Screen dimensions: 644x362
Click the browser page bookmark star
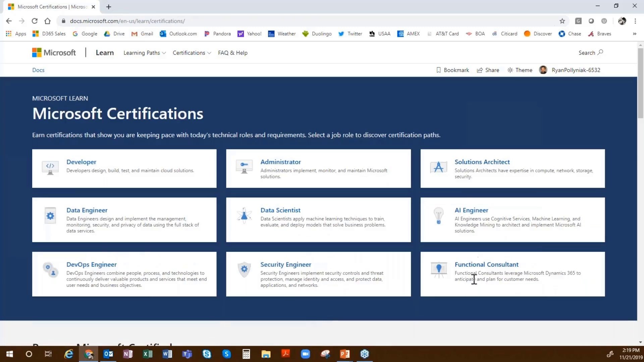tap(562, 21)
